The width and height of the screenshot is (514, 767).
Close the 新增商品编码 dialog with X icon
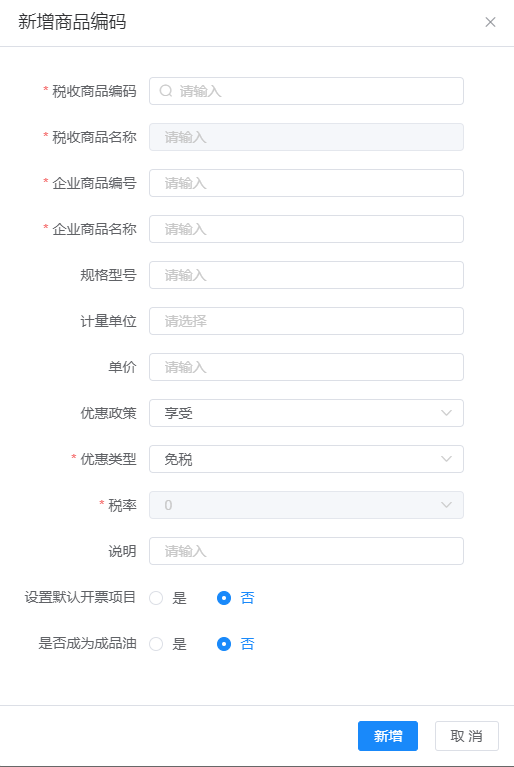point(490,22)
